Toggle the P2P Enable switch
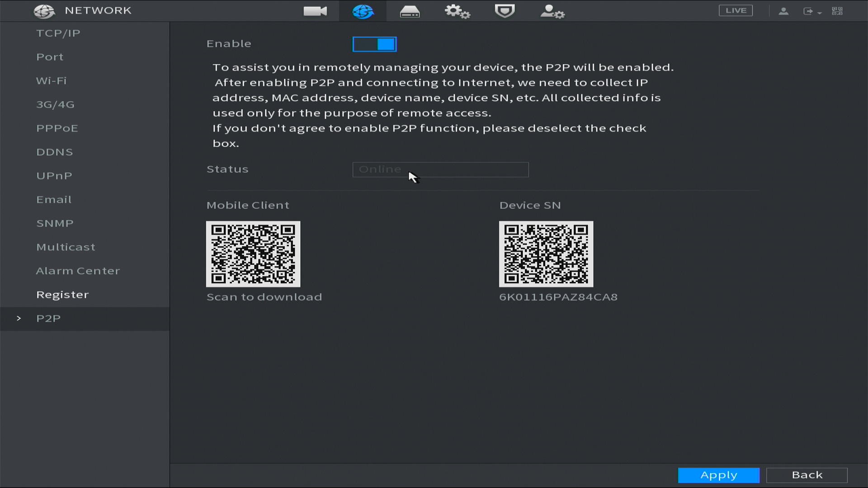 tap(374, 44)
